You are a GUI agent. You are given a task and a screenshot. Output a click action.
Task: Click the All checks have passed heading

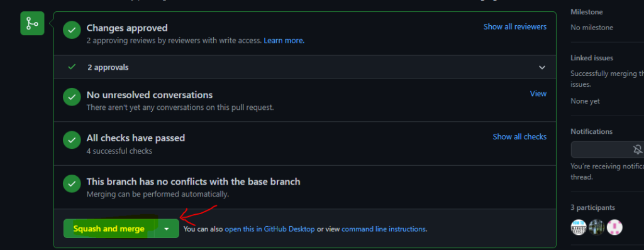[x=136, y=138]
